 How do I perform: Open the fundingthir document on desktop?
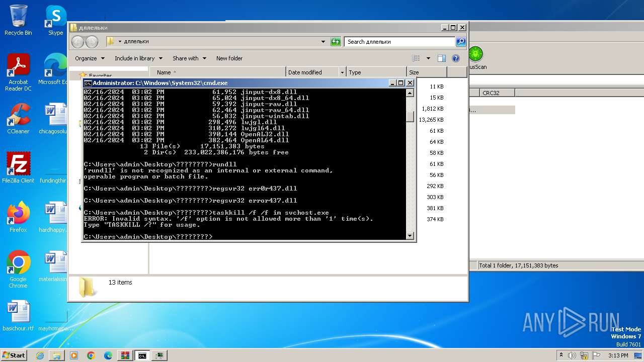click(53, 167)
